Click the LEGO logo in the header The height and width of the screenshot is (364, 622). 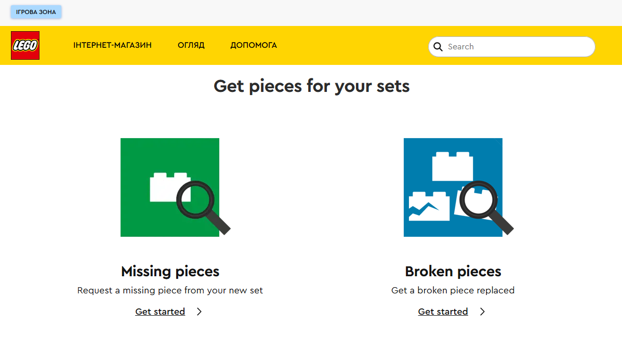point(25,46)
